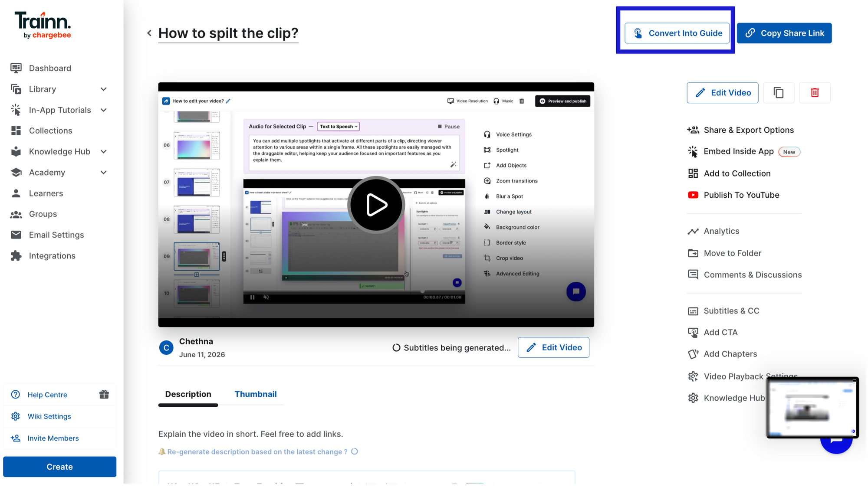The height and width of the screenshot is (487, 868).
Task: Expand the Knowledge Hub sidebar chevron
Action: point(103,152)
